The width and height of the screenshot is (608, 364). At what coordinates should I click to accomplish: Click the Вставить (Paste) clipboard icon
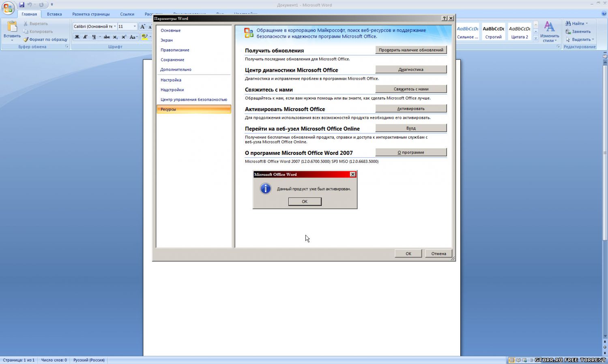(12, 27)
